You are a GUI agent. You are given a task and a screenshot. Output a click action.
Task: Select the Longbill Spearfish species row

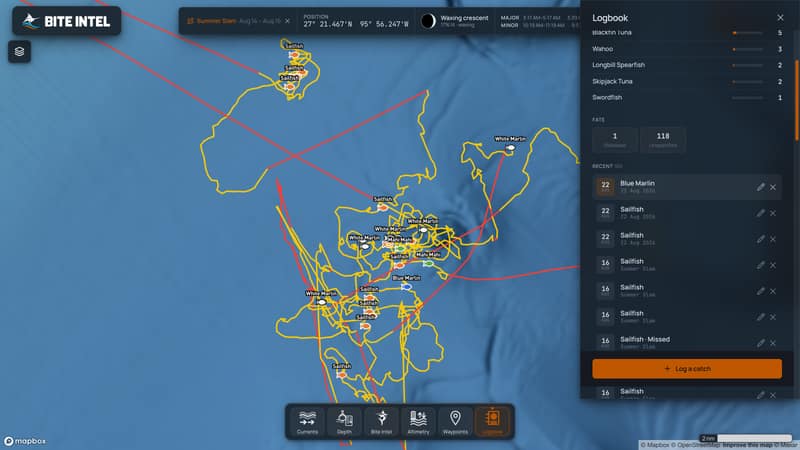click(x=687, y=65)
